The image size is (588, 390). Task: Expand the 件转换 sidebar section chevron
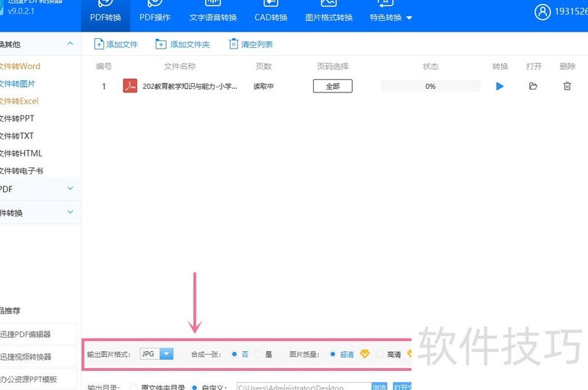70,212
